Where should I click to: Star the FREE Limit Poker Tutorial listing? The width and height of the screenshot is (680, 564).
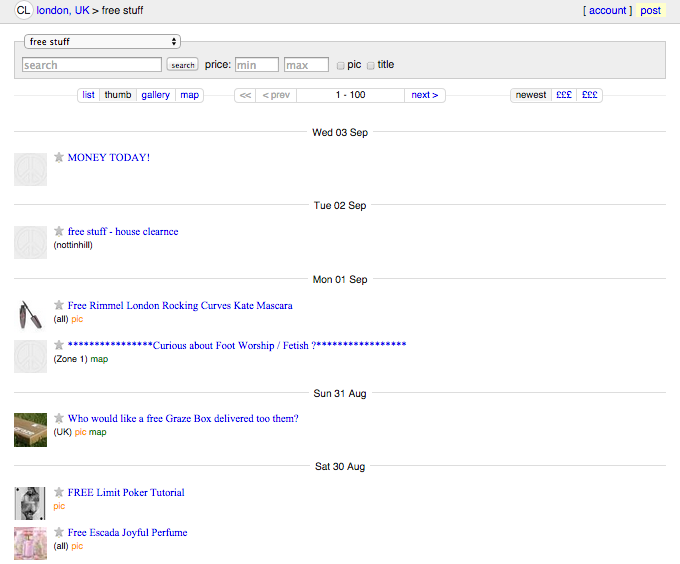tap(59, 492)
